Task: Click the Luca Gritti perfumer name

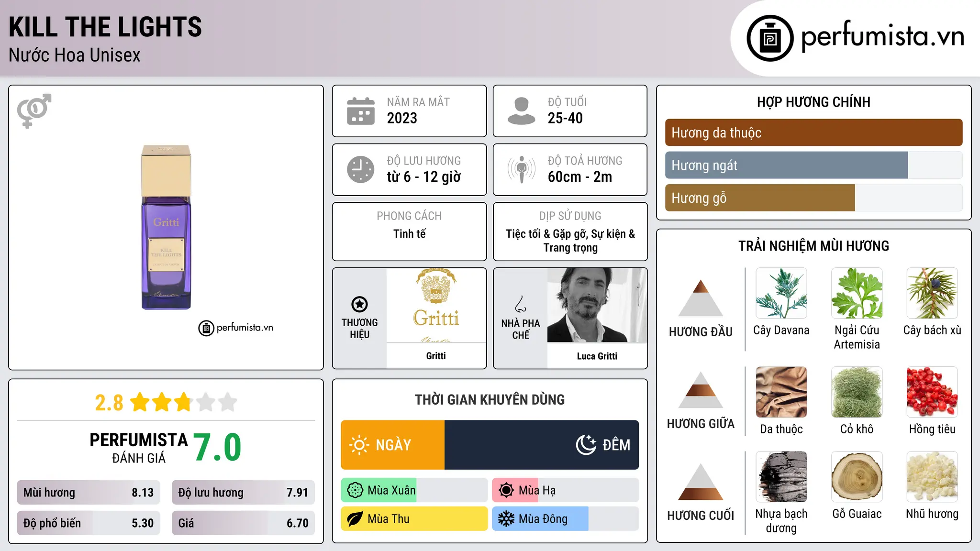Action: click(x=597, y=356)
